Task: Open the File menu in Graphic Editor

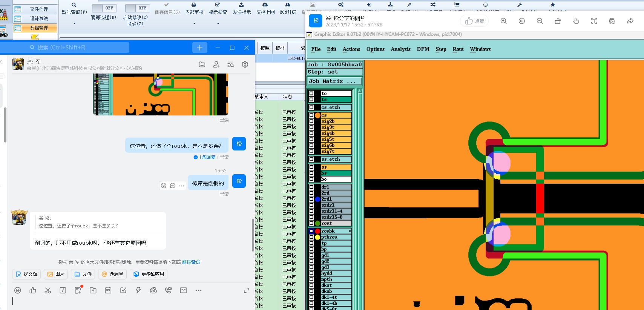Action: [x=316, y=49]
